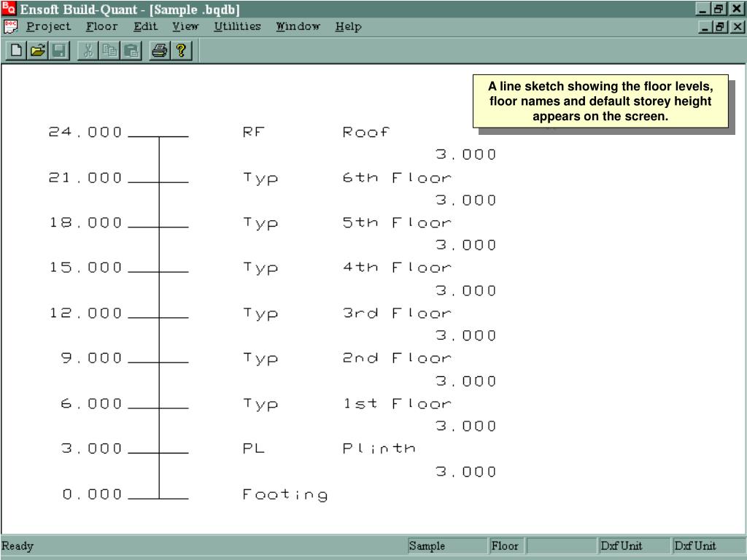
Task: Close the Ensoft Build-Quant application window
Action: pos(736,9)
